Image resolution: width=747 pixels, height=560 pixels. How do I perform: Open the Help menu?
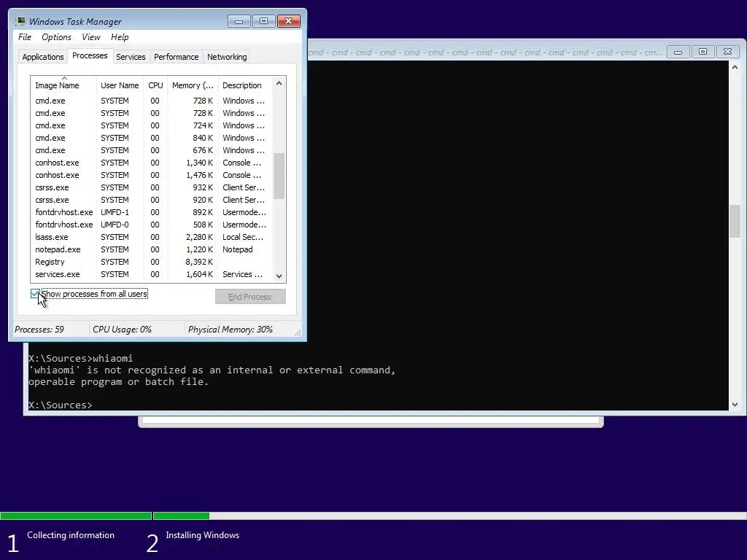click(120, 37)
